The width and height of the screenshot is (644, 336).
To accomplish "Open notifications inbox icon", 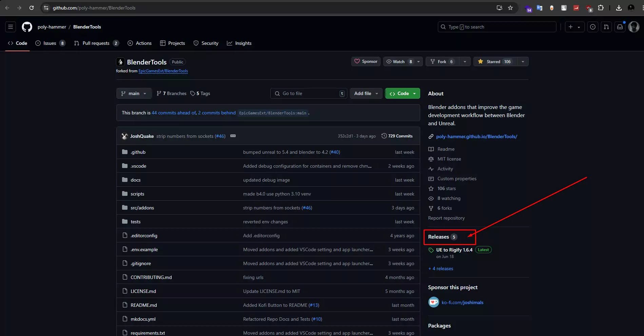I will [x=620, y=27].
